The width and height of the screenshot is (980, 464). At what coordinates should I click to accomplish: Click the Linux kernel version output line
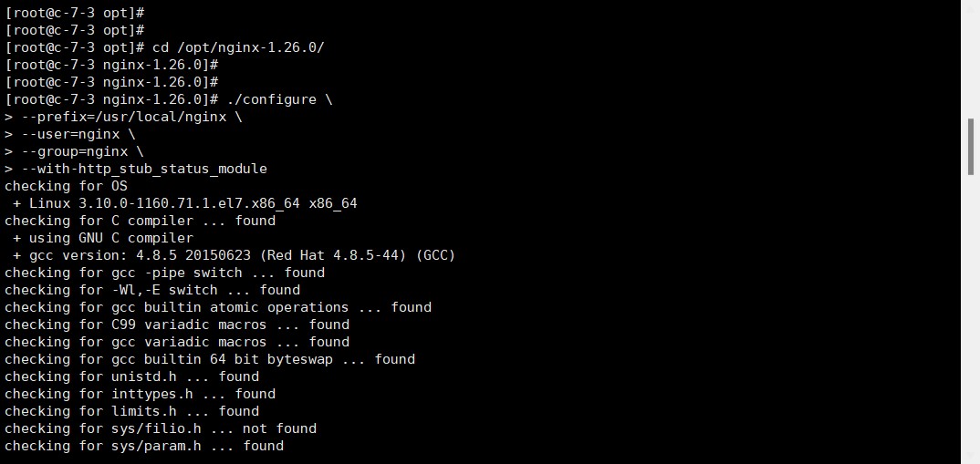point(185,203)
